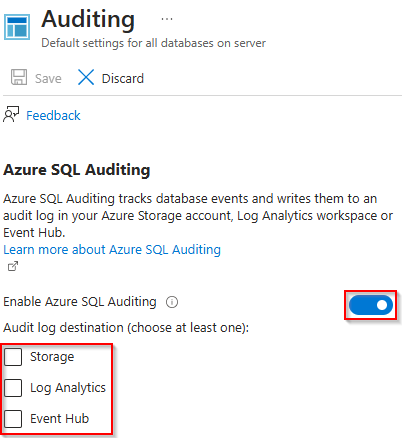Image resolution: width=402 pixels, height=438 pixels.
Task: Click the Event Hub label text
Action: tap(59, 419)
